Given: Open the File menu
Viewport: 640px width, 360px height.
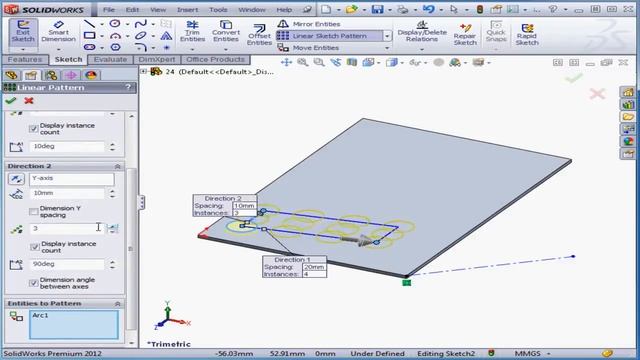Looking at the screenshot, I should click(109, 9).
